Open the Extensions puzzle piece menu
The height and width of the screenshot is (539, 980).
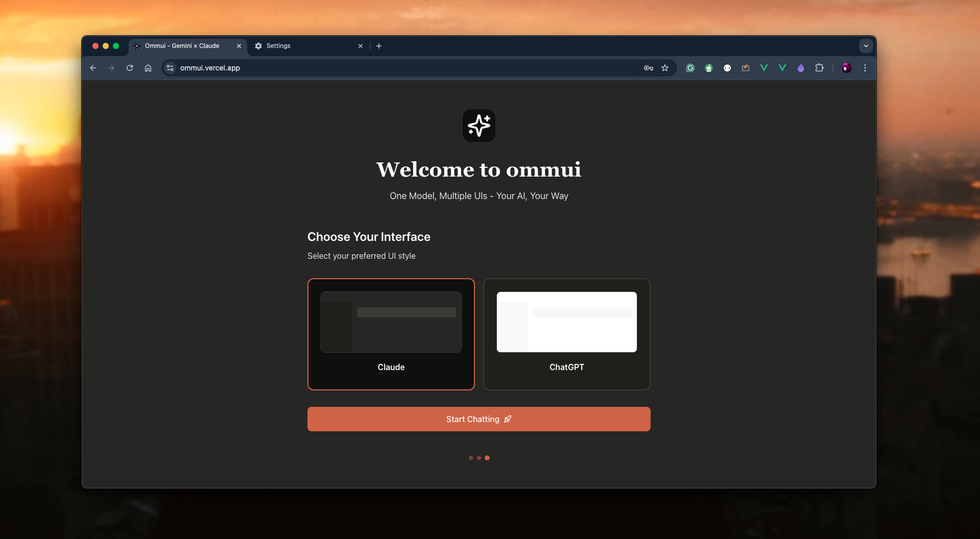(x=819, y=68)
